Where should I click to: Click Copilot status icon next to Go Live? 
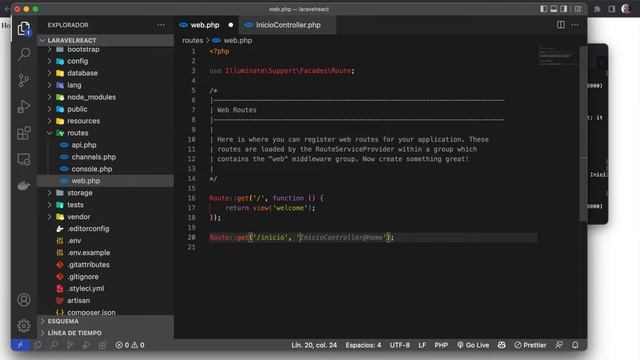click(502, 345)
